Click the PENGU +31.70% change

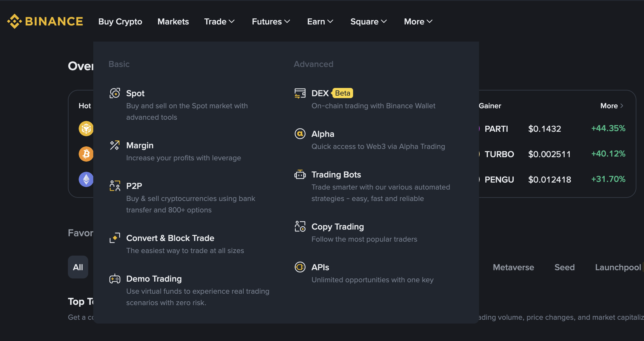[608, 179]
